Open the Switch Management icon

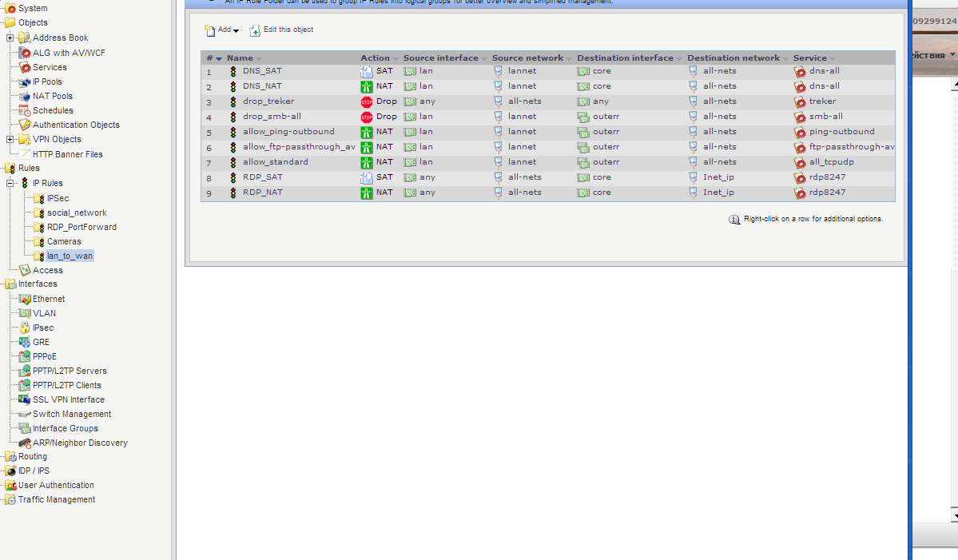25,414
